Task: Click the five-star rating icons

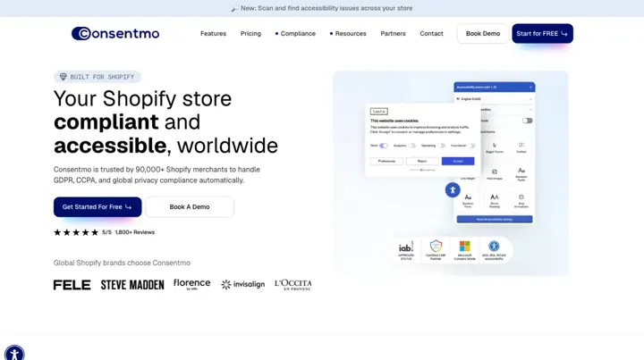Action: [x=76, y=232]
